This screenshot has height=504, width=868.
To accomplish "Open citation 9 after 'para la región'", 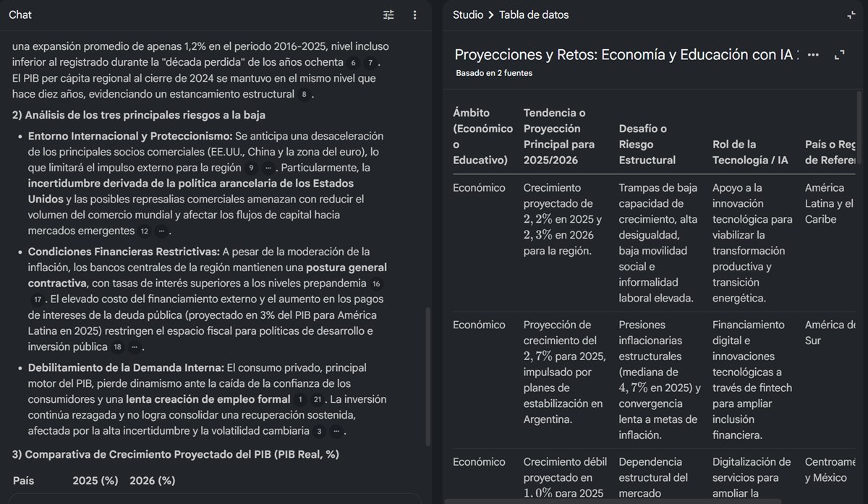I will pyautogui.click(x=251, y=168).
